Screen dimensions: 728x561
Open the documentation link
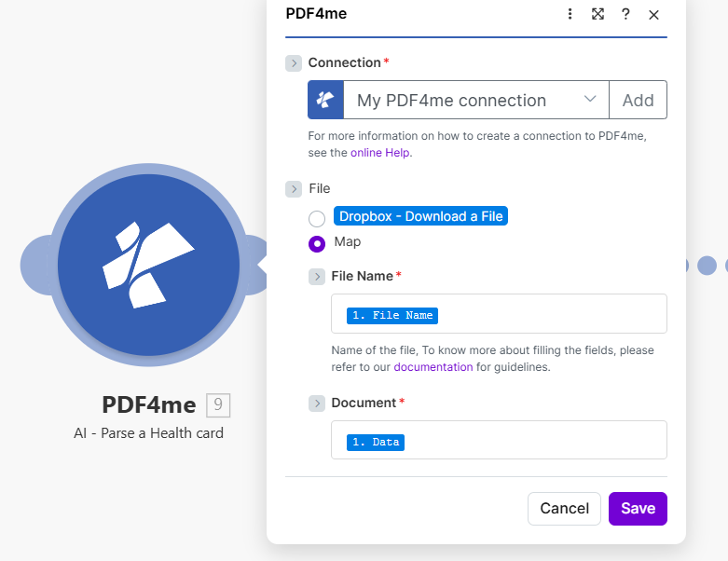click(x=433, y=367)
